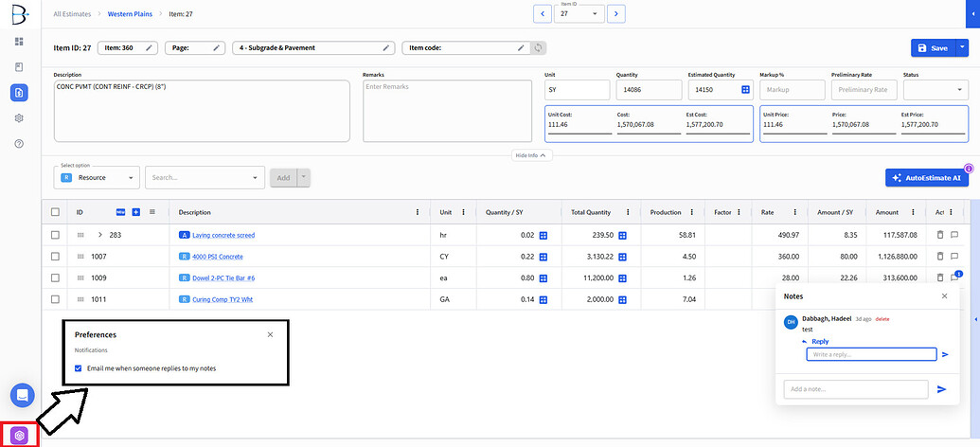The width and height of the screenshot is (980, 447).
Task: Open Total Quantity calculator for 11,200.00
Action: tap(622, 277)
